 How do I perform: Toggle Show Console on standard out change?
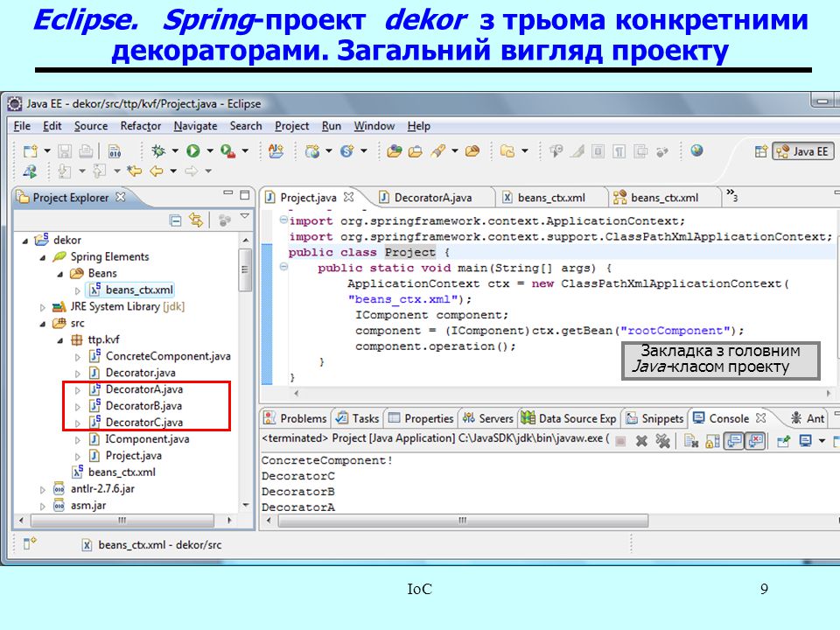click(x=734, y=441)
